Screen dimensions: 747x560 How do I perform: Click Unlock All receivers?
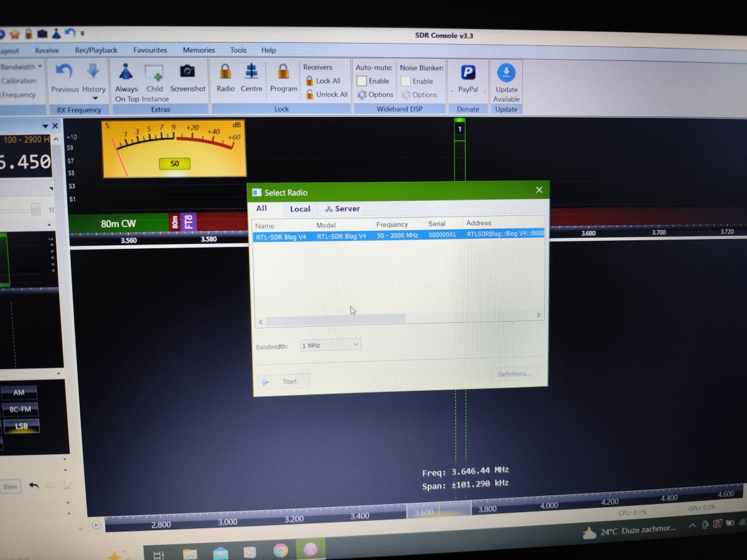326,95
